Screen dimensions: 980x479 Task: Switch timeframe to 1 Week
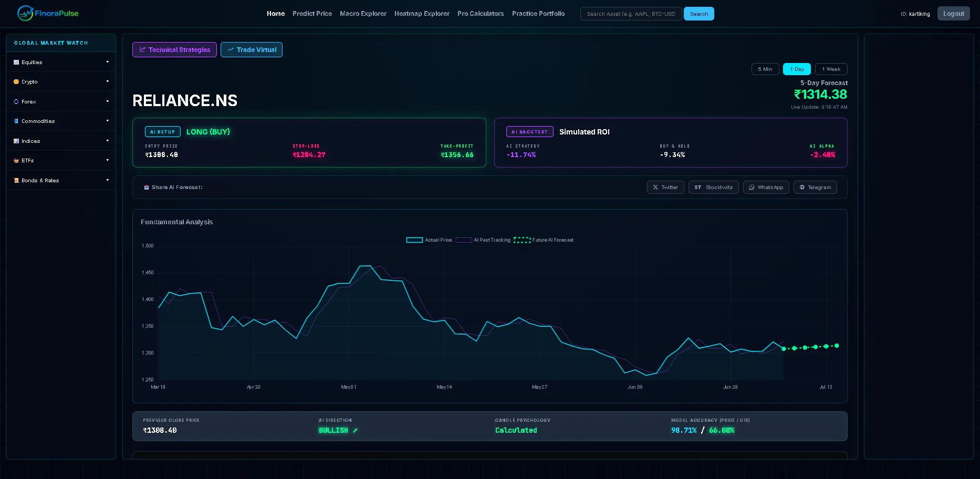[831, 69]
